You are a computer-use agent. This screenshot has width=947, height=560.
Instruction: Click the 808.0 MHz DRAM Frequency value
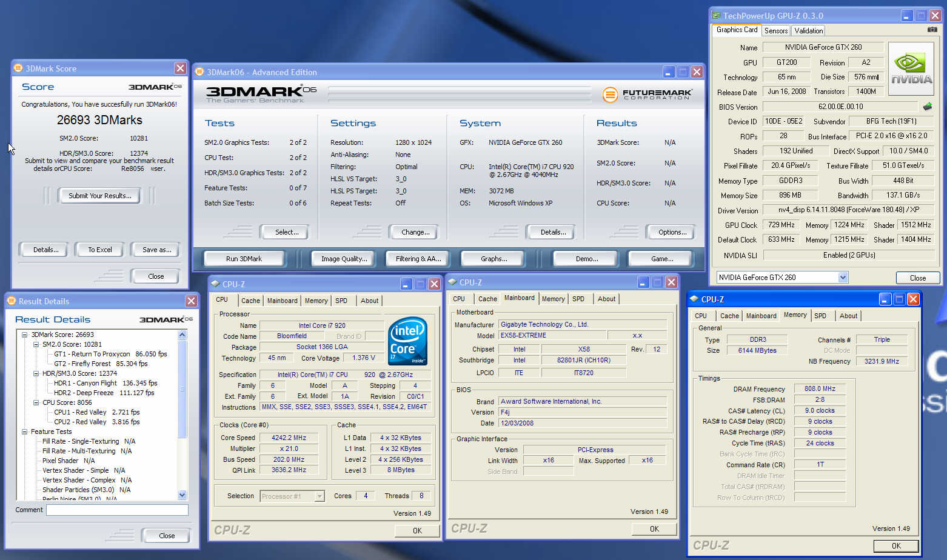[820, 389]
